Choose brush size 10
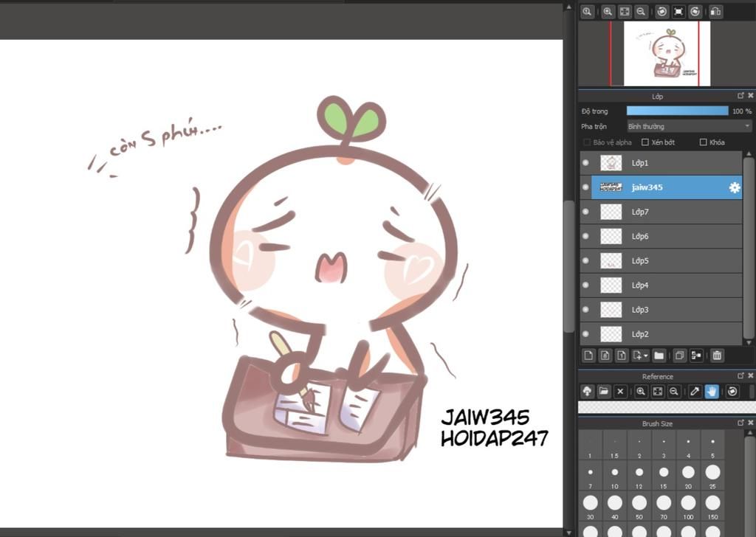 [615, 477]
